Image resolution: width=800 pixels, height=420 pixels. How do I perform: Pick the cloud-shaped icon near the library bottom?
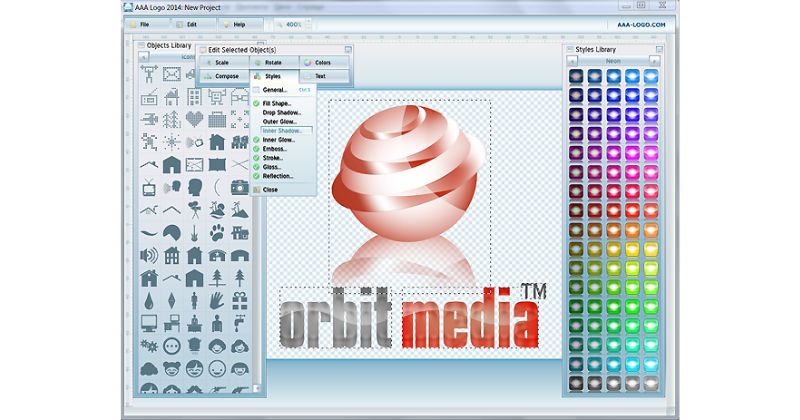click(149, 368)
